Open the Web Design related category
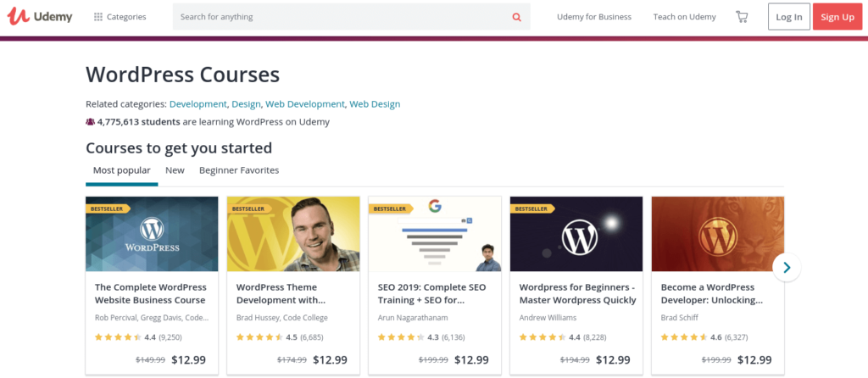Screen dimensions: 868x378 (x=375, y=104)
